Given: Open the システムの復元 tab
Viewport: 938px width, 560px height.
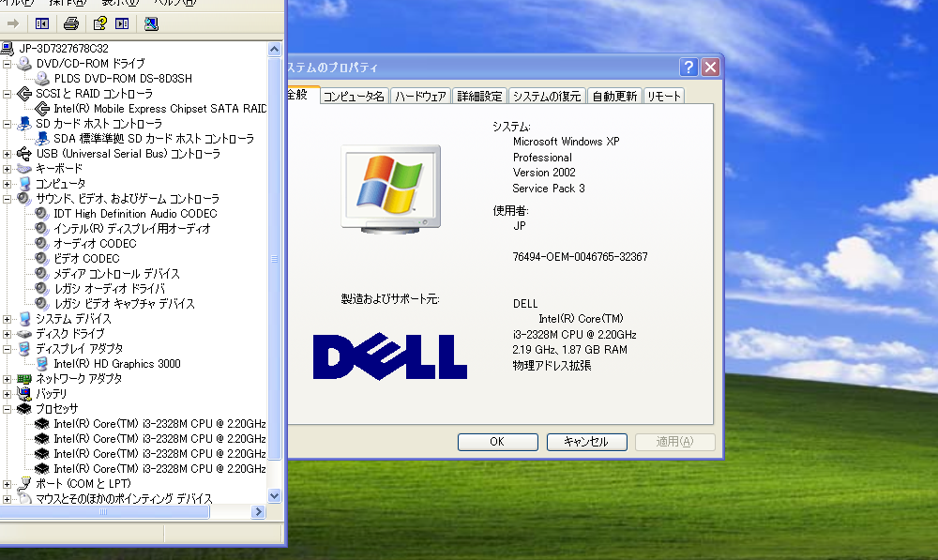Looking at the screenshot, I should point(547,97).
